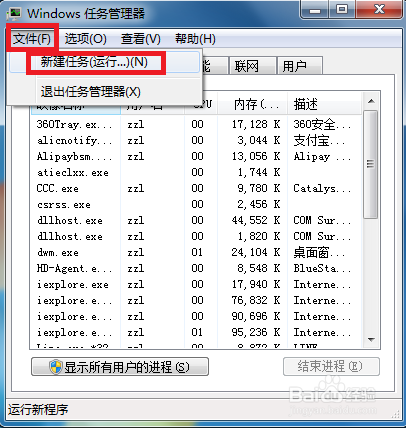Click the 17,128 K memory value
Screen dimensions: 406x428
(x=256, y=124)
